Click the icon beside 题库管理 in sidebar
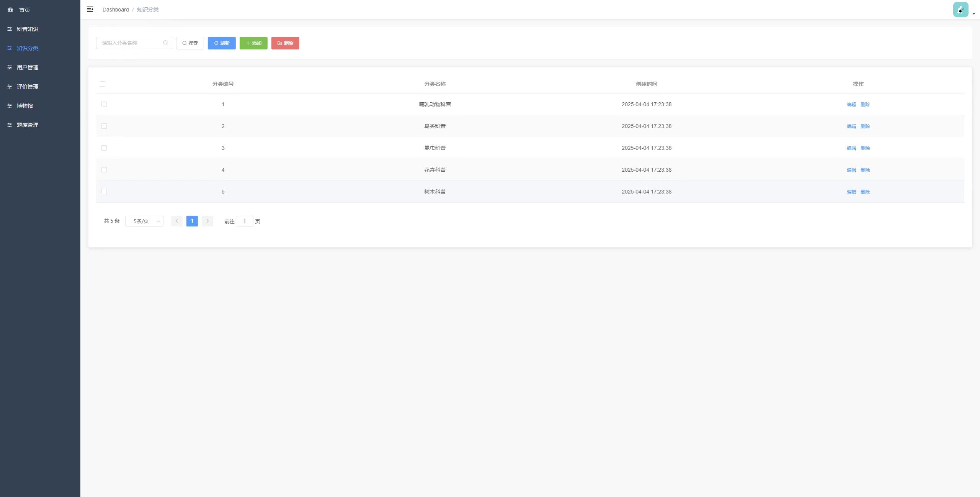Screen dimensions: 980x497 tap(10, 125)
